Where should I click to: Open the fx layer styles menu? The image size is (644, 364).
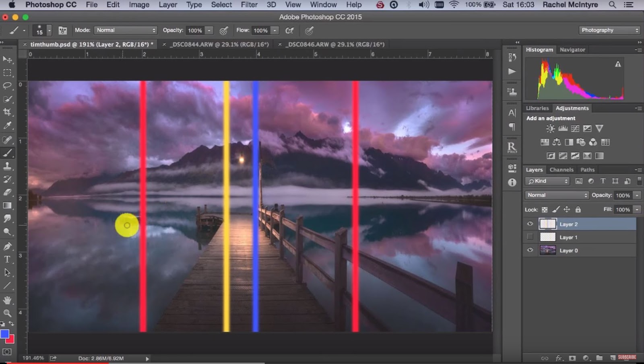[558, 358]
